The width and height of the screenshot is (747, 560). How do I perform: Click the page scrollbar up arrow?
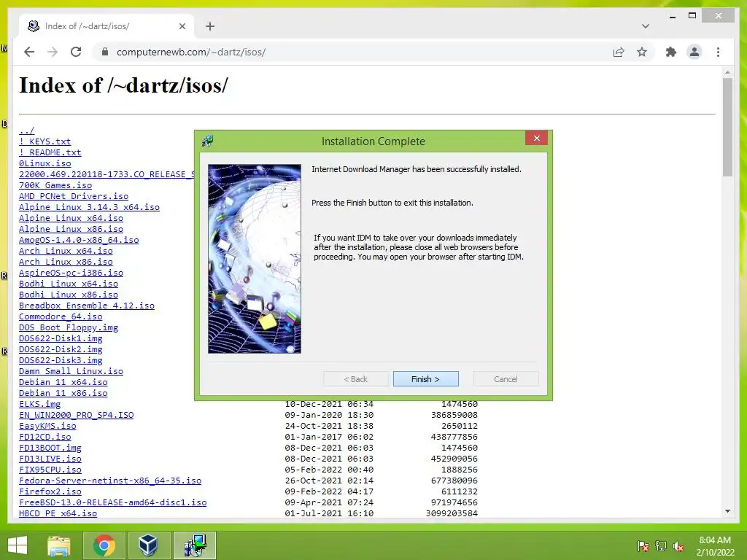(727, 72)
